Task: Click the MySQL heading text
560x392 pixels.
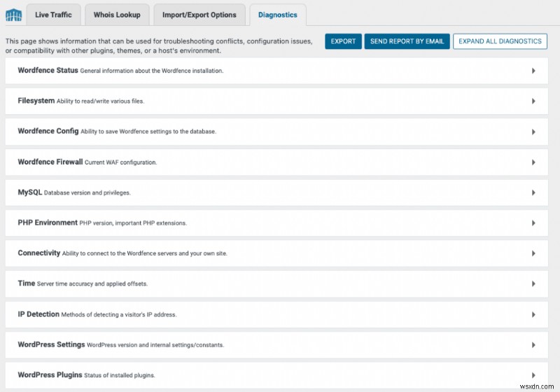Action: [30, 192]
